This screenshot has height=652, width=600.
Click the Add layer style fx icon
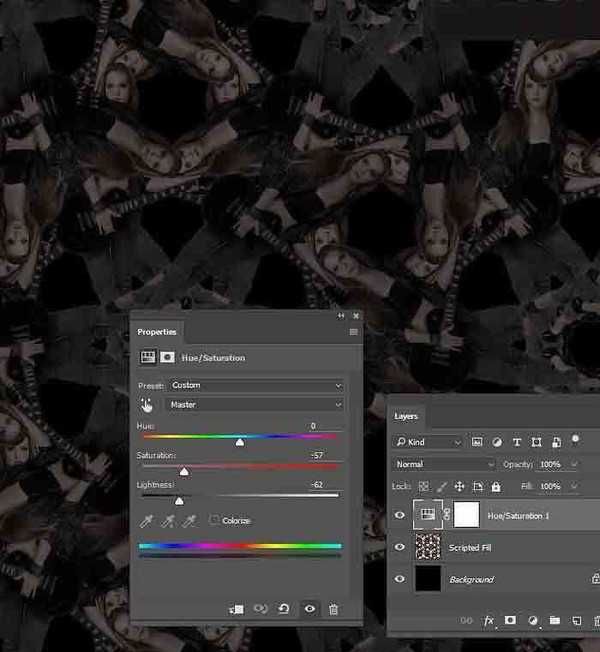tap(490, 621)
